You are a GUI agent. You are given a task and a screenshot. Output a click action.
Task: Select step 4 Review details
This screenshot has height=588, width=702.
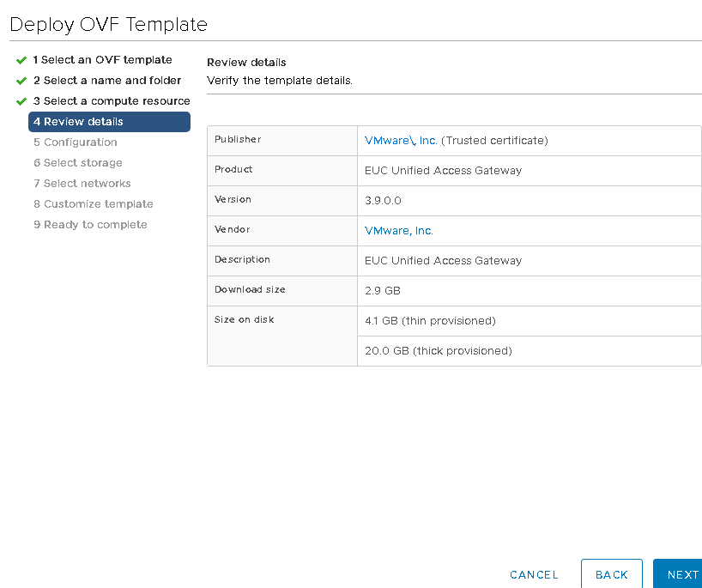click(109, 121)
